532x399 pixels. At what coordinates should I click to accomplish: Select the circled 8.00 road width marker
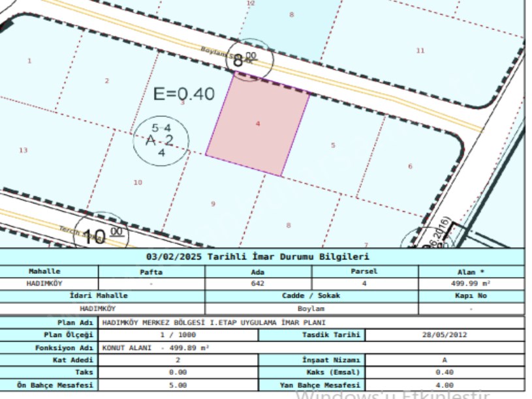(245, 60)
